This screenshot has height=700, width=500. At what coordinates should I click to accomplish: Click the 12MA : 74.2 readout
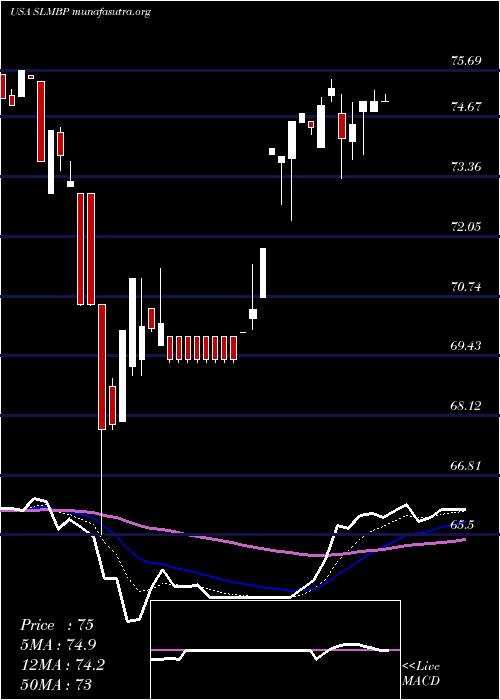point(62,665)
